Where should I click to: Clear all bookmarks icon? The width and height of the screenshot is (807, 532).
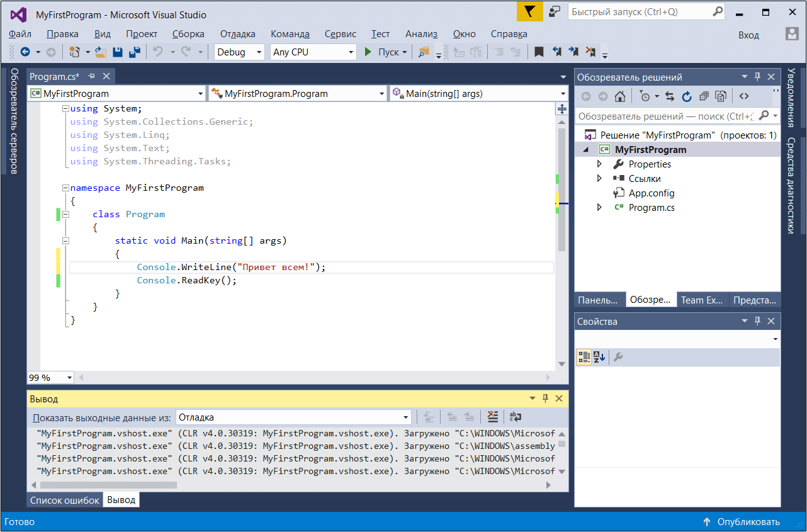pos(590,52)
